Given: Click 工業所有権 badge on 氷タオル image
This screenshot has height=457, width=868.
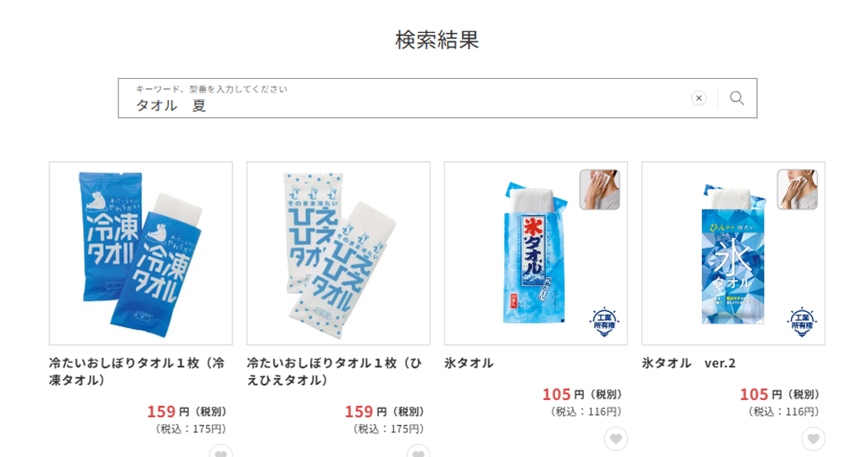Looking at the screenshot, I should 604,322.
